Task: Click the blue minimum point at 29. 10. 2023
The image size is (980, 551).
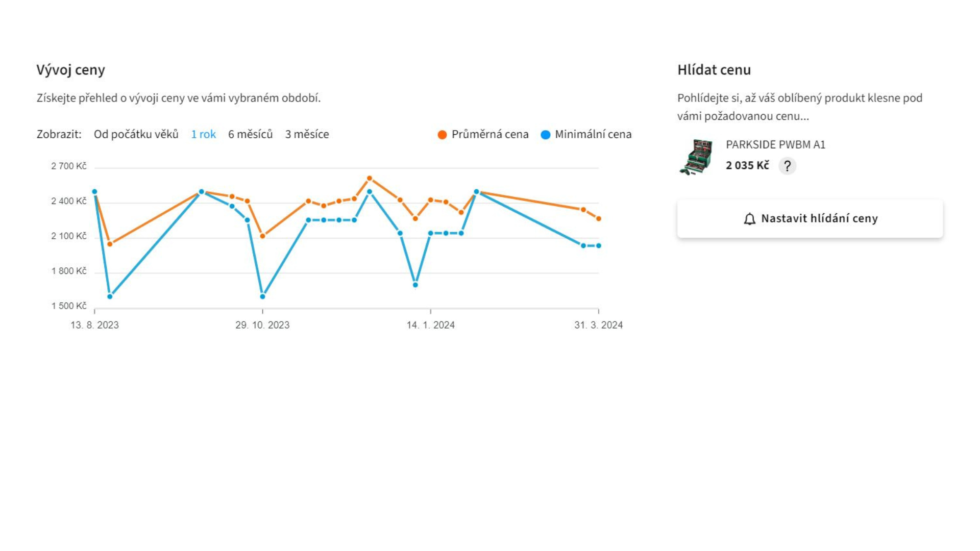Action: [x=262, y=296]
